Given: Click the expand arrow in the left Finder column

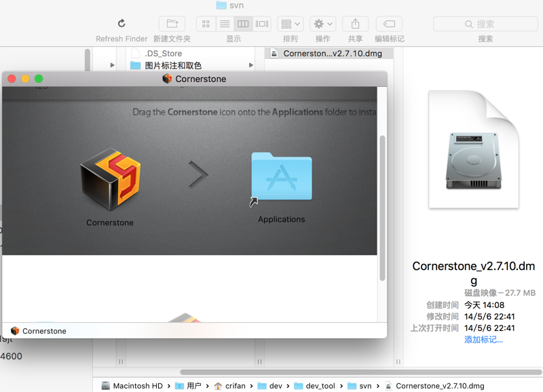Looking at the screenshot, I should (112, 65).
